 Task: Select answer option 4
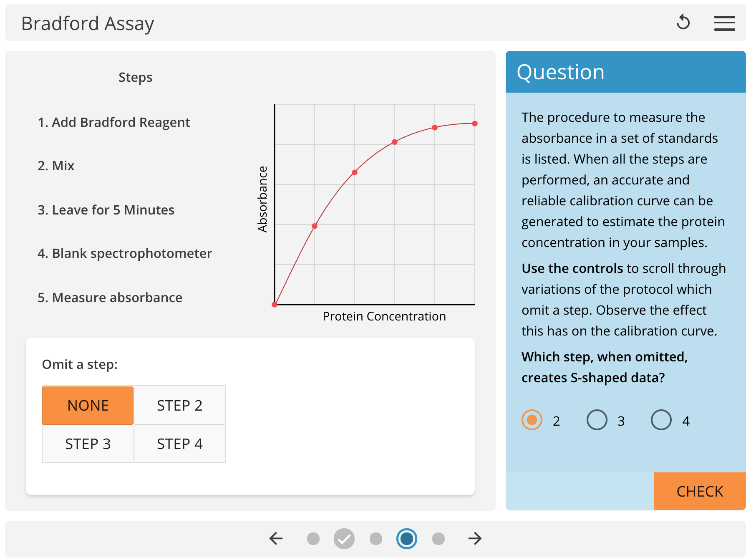pos(660,420)
